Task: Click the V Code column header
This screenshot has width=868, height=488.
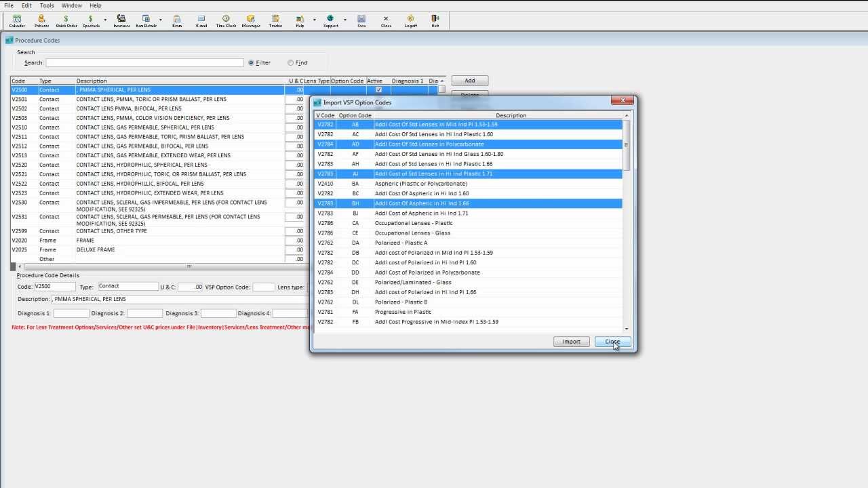Action: click(x=325, y=115)
